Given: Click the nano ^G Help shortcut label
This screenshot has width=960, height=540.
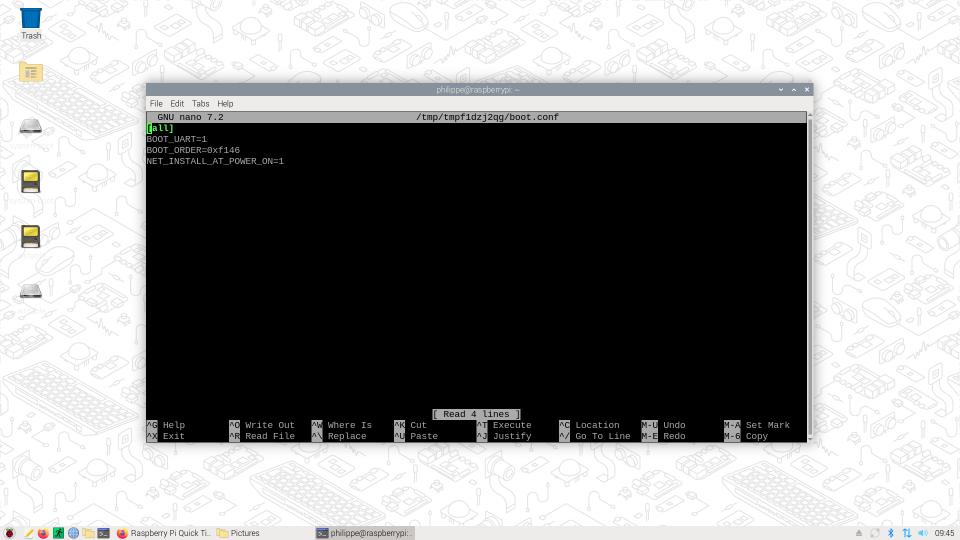Looking at the screenshot, I should tap(165, 425).
